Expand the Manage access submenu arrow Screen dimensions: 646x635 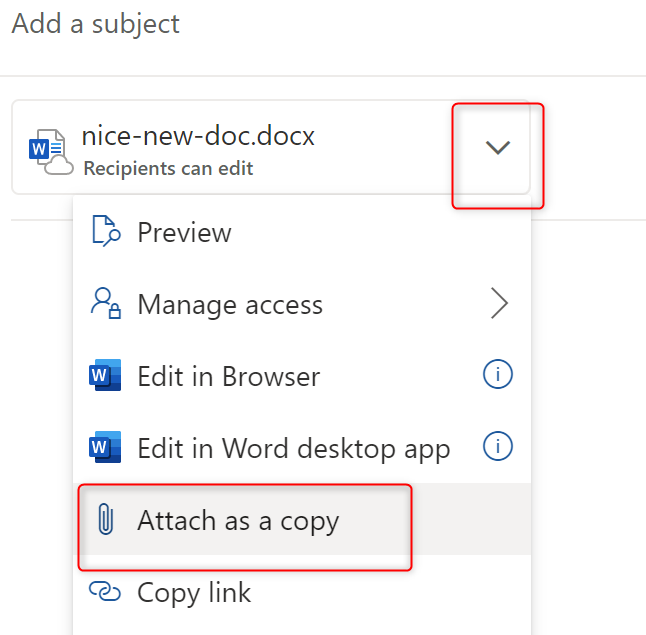(x=499, y=304)
